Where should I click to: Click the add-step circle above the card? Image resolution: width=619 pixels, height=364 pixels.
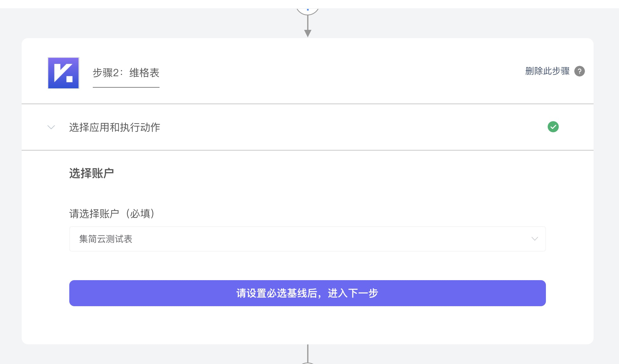[307, 11]
